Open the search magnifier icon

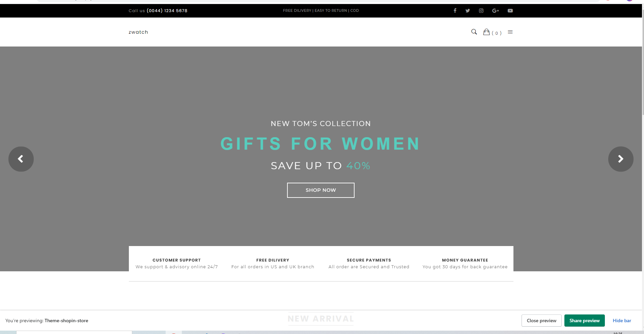pyautogui.click(x=474, y=32)
